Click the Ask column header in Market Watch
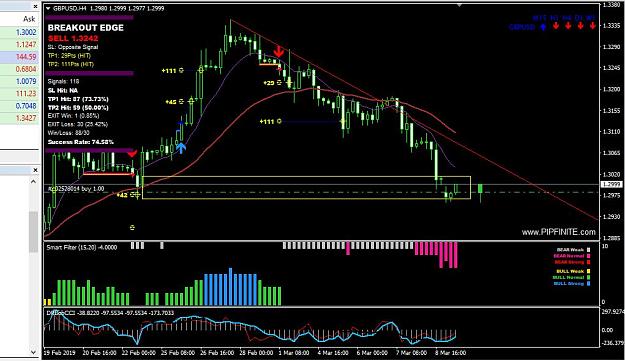The image size is (625, 361). click(x=29, y=19)
